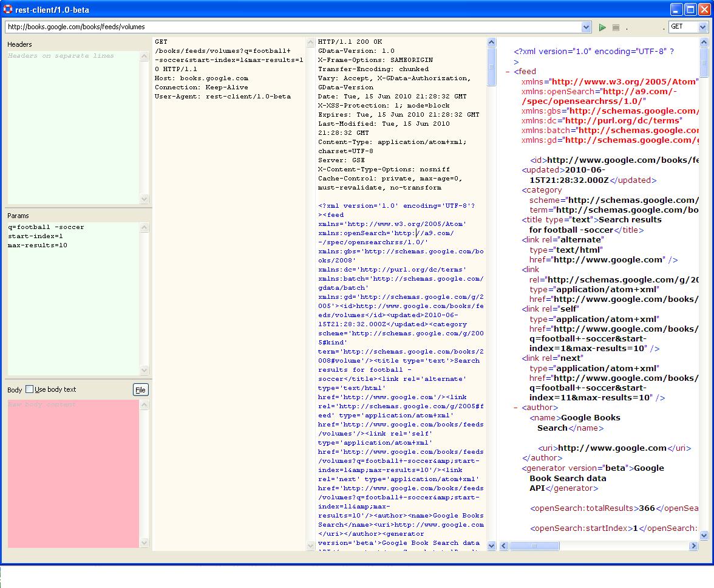Click inside the Headers text area
This screenshot has width=714, height=588.
[x=73, y=127]
